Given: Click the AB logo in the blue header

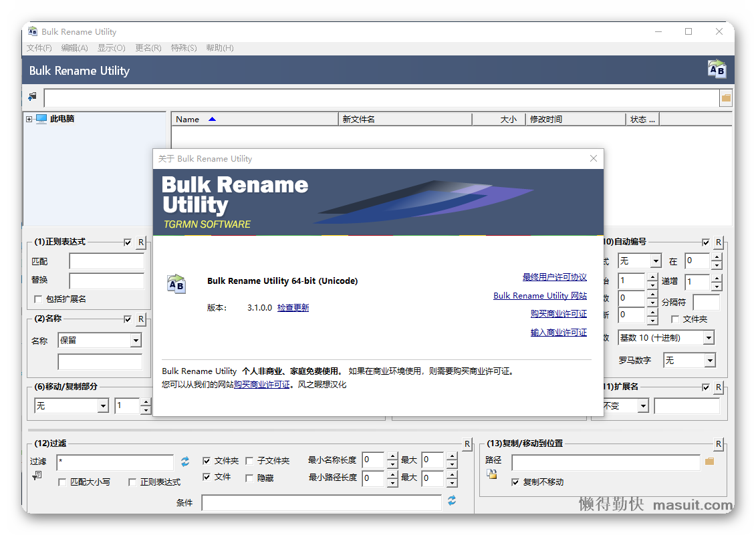Looking at the screenshot, I should [717, 69].
